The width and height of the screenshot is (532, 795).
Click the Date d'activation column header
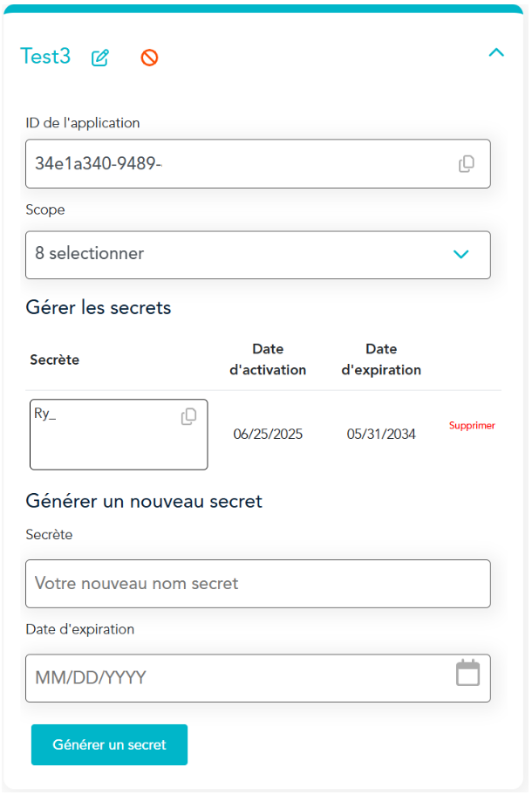[x=268, y=360]
